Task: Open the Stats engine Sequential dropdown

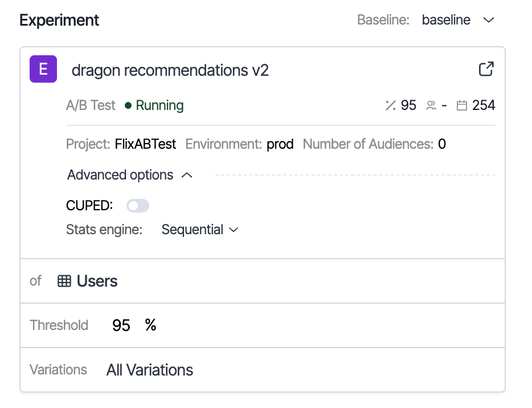Action: coord(199,230)
